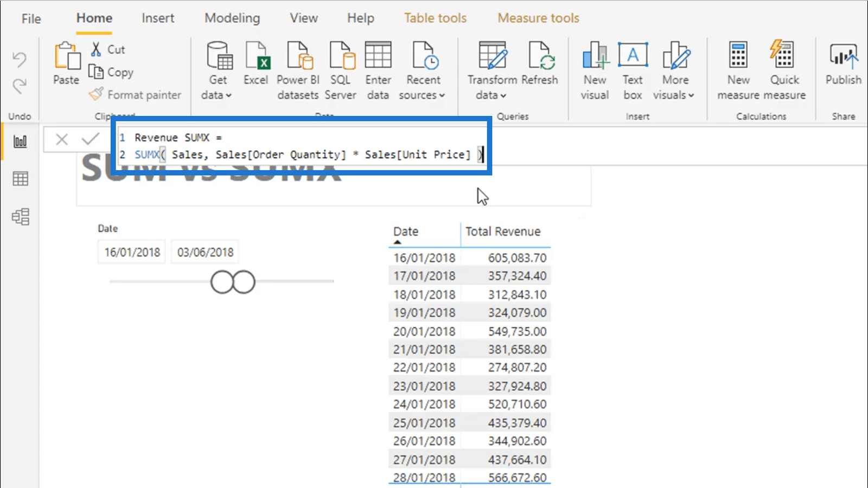Select the Home ribbon tab
The height and width of the screenshot is (488, 868).
click(94, 18)
